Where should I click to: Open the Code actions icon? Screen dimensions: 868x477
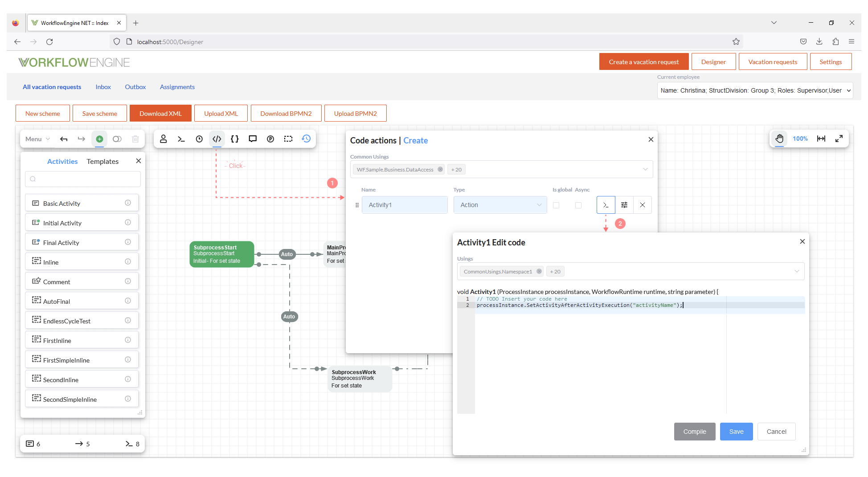(x=217, y=139)
